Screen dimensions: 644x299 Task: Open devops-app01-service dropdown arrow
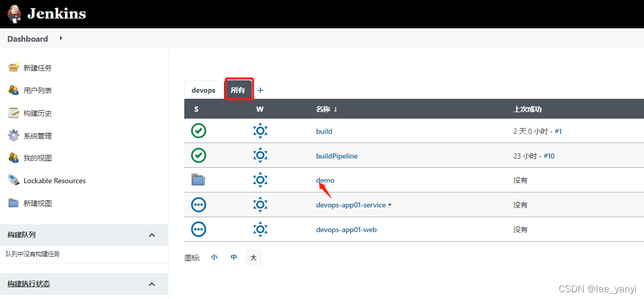click(x=390, y=205)
